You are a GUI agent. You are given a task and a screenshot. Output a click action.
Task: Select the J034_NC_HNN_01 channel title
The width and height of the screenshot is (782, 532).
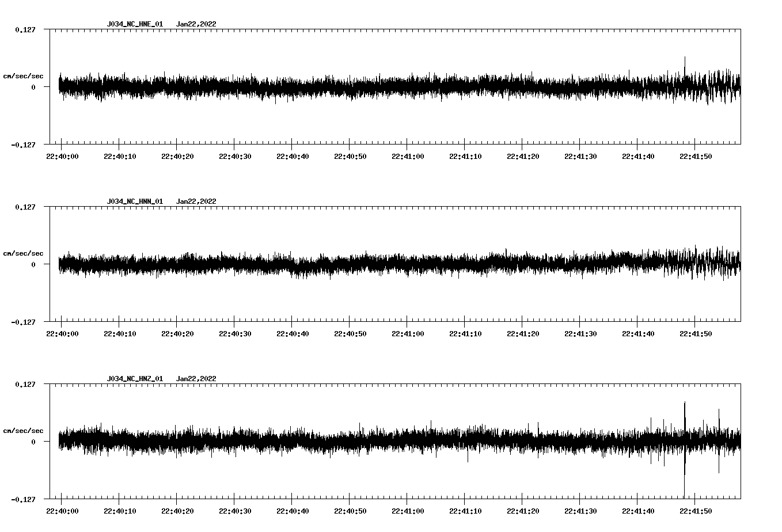click(135, 202)
